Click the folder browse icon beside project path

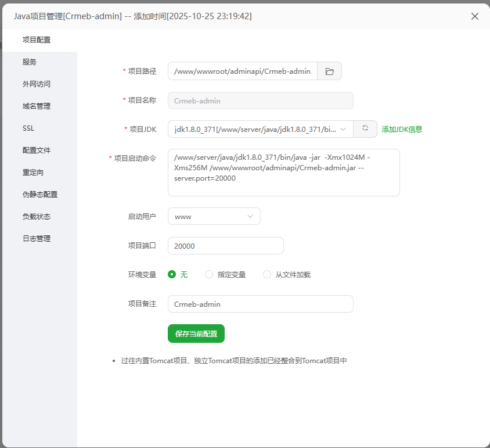(x=330, y=71)
